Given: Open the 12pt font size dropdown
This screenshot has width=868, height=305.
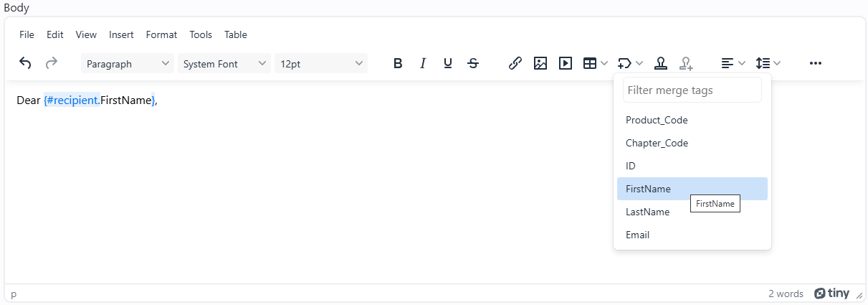Looking at the screenshot, I should 321,63.
